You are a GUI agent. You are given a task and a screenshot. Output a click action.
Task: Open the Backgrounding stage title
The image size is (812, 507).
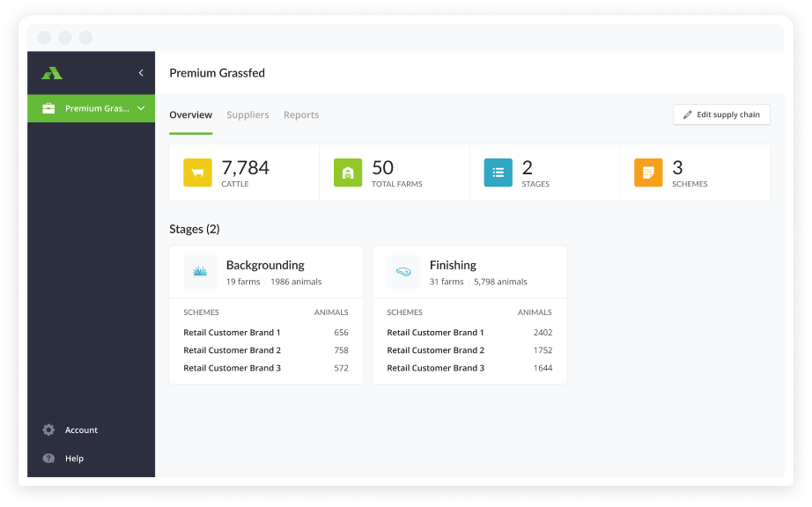pos(265,265)
